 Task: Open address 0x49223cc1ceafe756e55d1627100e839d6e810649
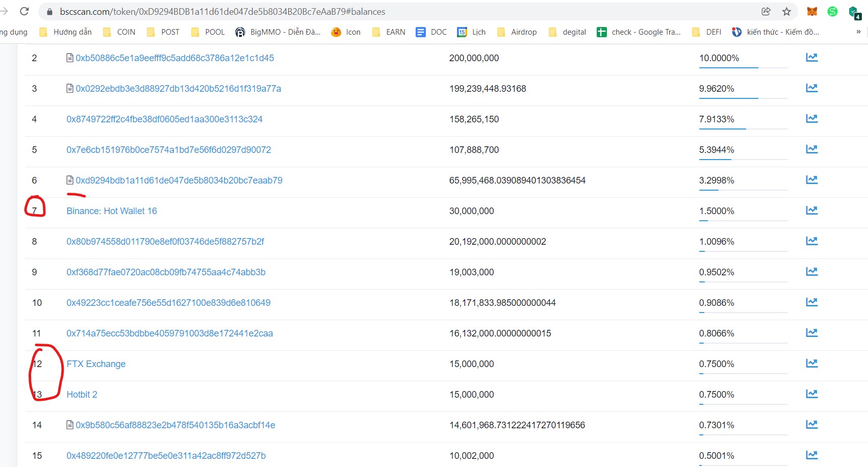click(169, 303)
